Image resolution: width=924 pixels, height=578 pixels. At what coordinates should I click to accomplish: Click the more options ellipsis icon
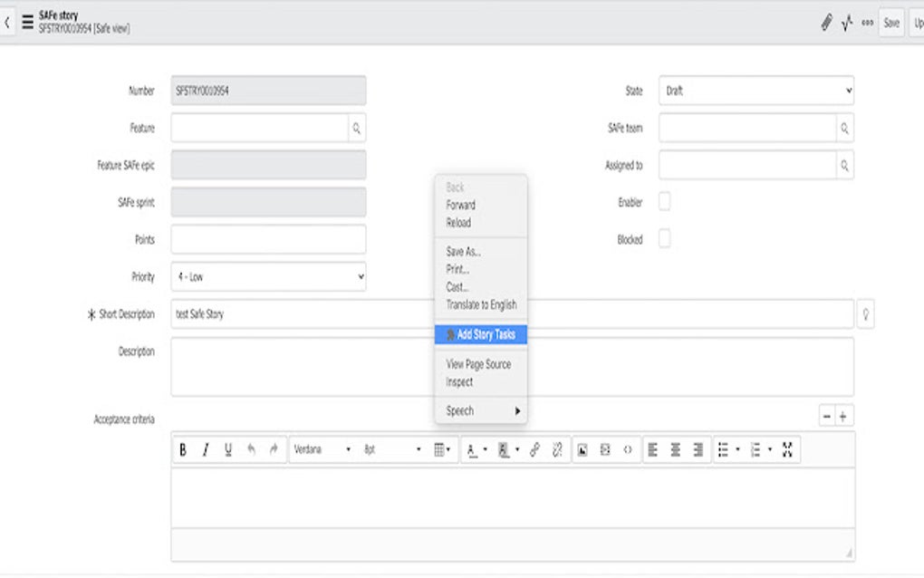coord(867,23)
